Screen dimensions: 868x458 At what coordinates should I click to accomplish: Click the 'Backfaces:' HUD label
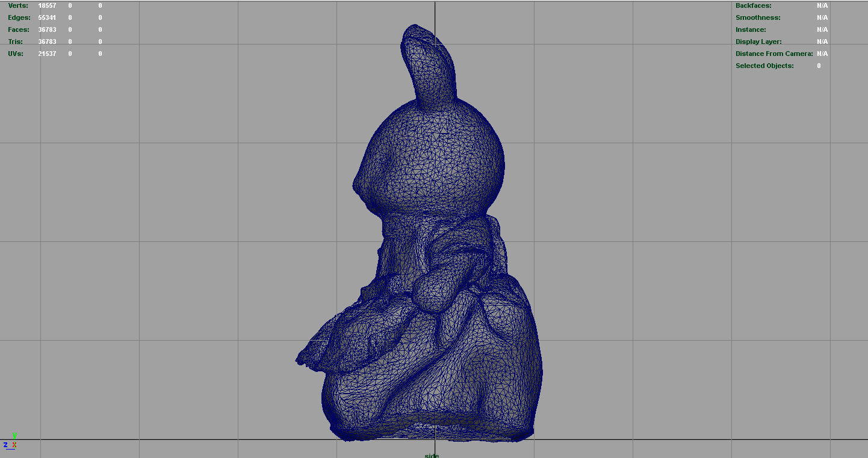pyautogui.click(x=753, y=5)
